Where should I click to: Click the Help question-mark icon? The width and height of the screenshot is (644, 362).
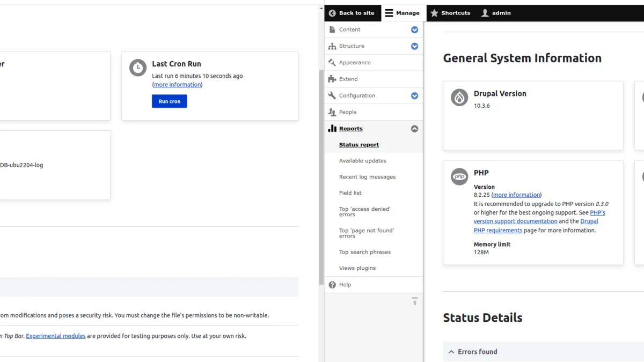[332, 284]
